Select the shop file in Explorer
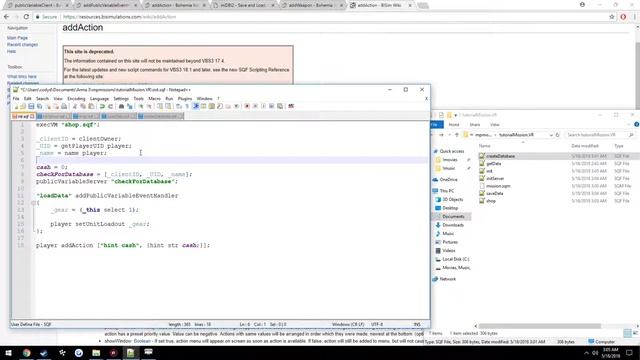The height and width of the screenshot is (360, 640). click(x=491, y=201)
